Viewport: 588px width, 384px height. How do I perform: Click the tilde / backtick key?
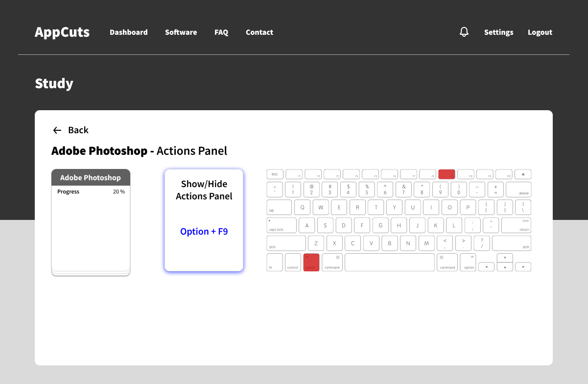tap(275, 190)
